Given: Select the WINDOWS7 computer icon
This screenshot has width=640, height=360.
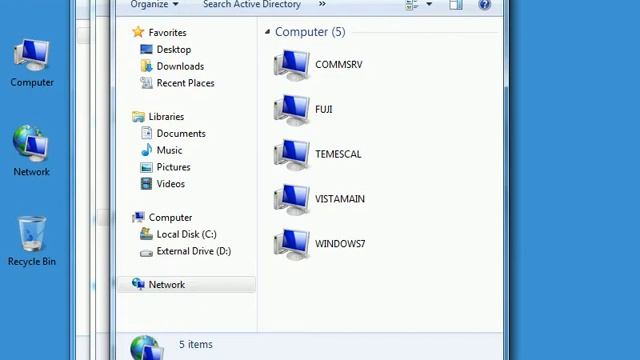Looking at the screenshot, I should click(291, 244).
